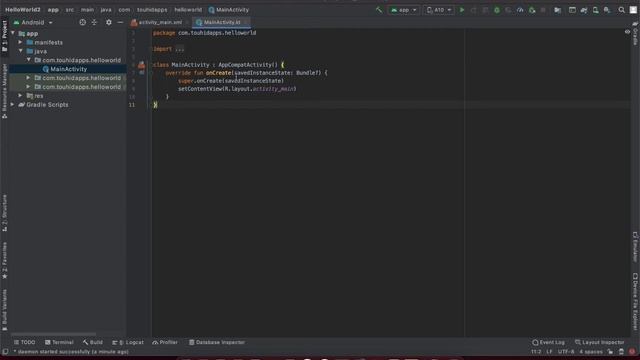The height and width of the screenshot is (360, 640).
Task: Click the eye inspections icon in editor corner
Action: pyautogui.click(x=627, y=32)
